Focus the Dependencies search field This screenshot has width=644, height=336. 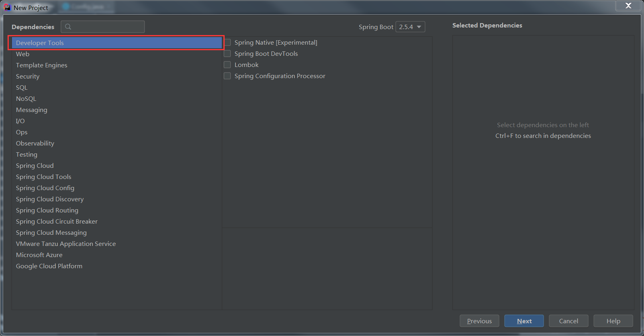click(103, 27)
